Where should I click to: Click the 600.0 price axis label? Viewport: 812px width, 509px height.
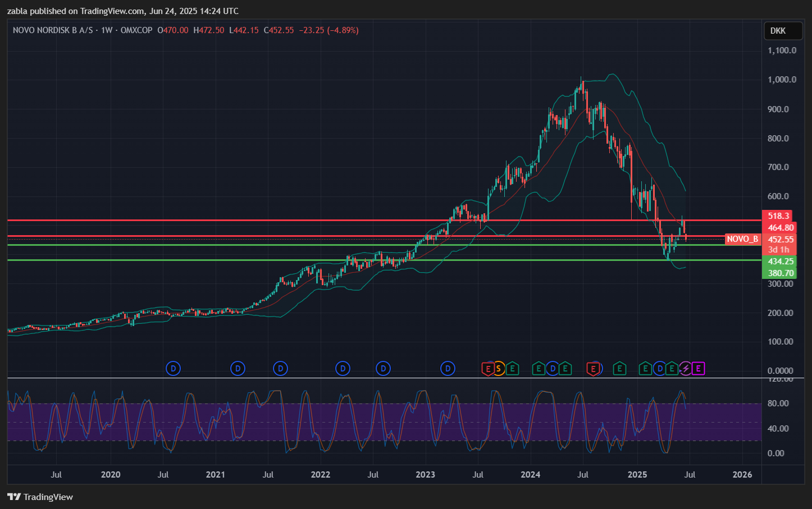(778, 196)
